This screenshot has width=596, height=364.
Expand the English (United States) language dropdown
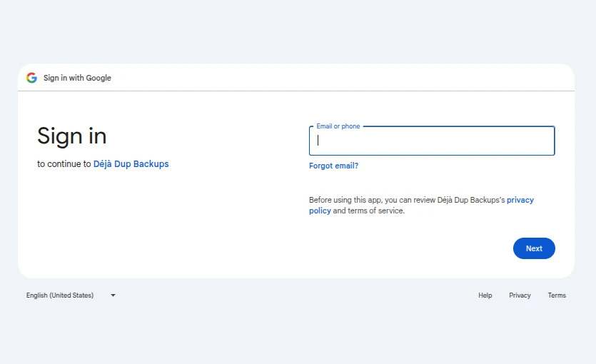pyautogui.click(x=71, y=295)
